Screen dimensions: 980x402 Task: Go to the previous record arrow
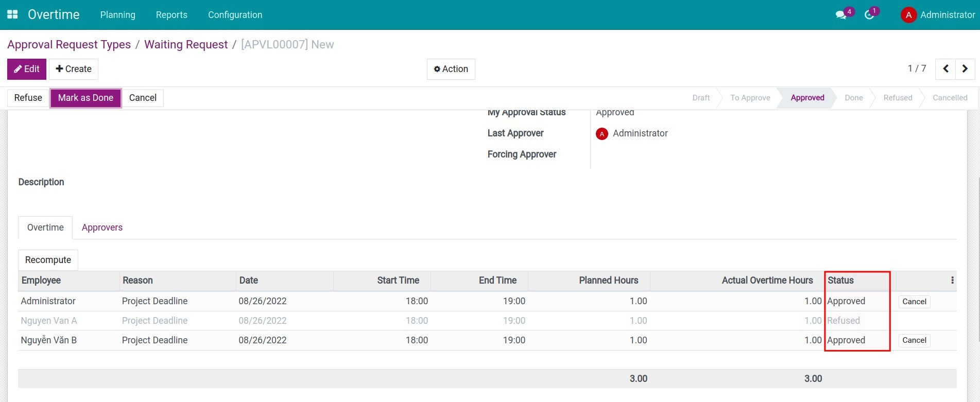[945, 69]
